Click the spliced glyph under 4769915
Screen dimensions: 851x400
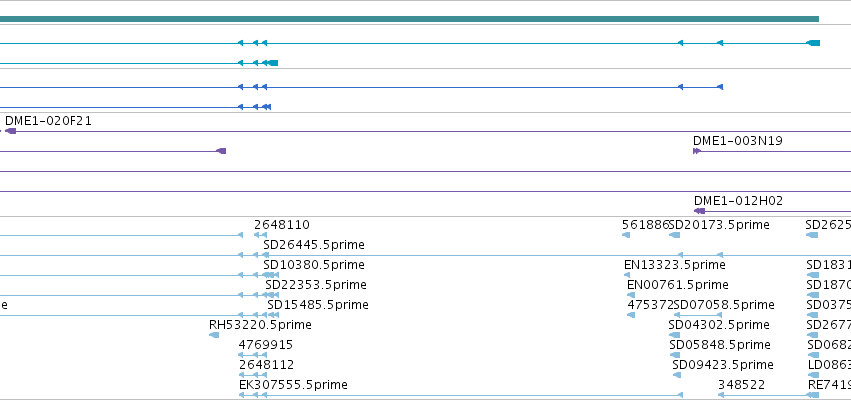[252, 355]
